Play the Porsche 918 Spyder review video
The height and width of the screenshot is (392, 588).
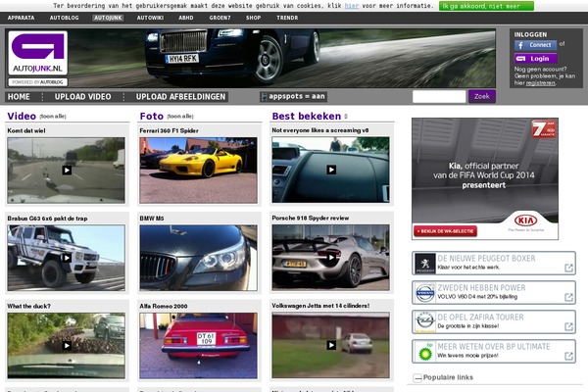(x=331, y=258)
